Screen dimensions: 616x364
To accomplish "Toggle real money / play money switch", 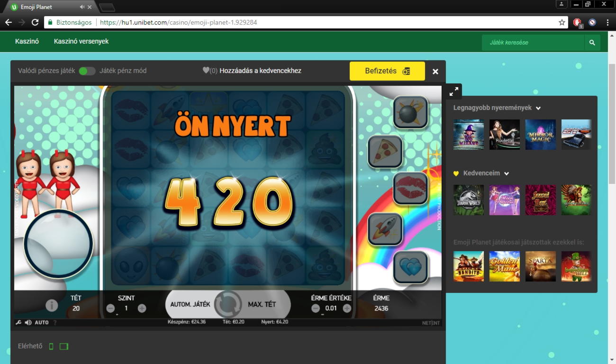I will point(87,71).
